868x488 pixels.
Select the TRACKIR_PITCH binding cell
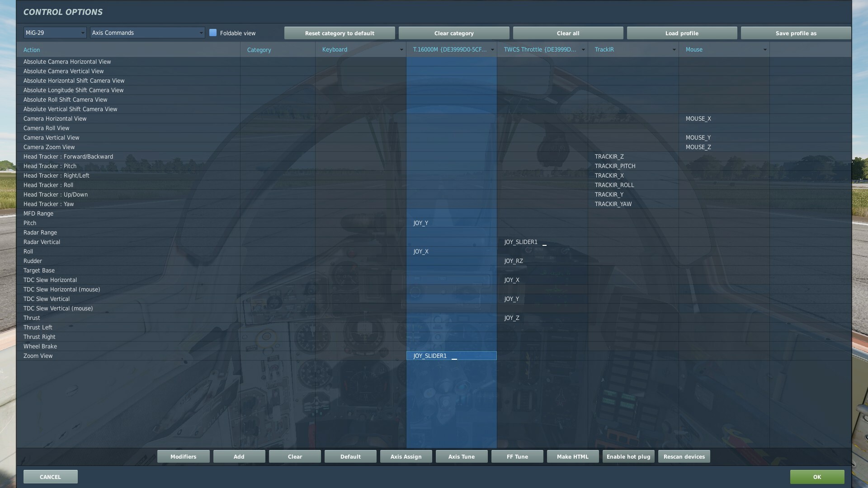pos(633,166)
